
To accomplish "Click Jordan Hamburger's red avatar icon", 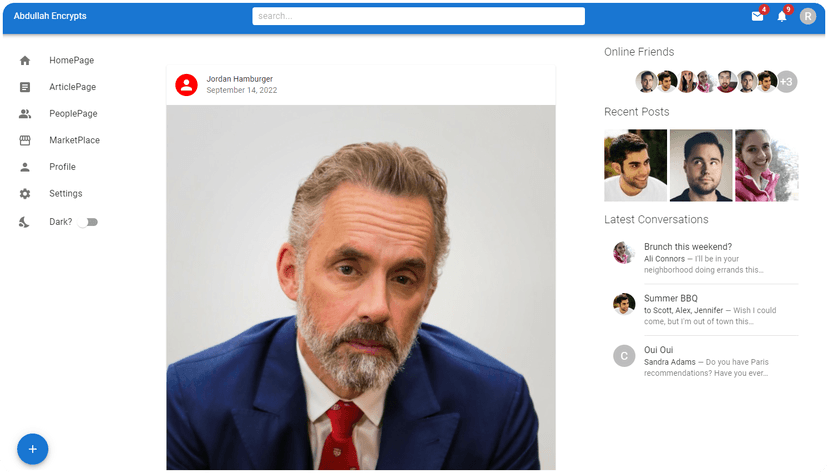I will click(186, 84).
